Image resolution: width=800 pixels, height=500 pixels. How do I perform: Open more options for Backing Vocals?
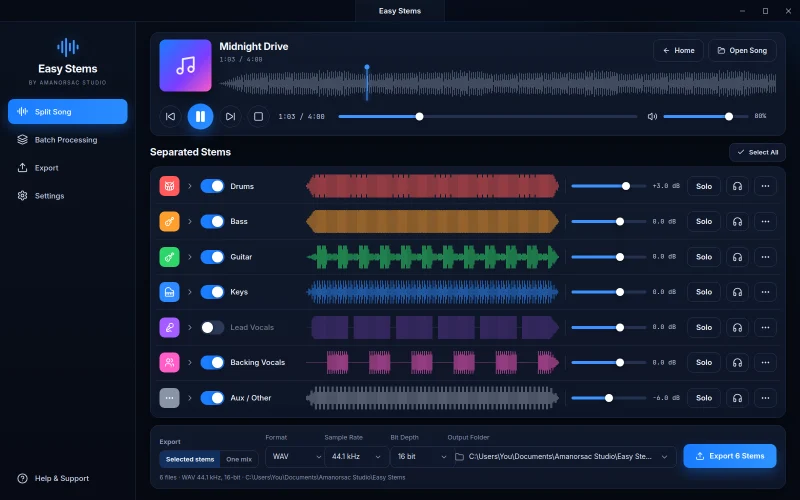click(765, 362)
